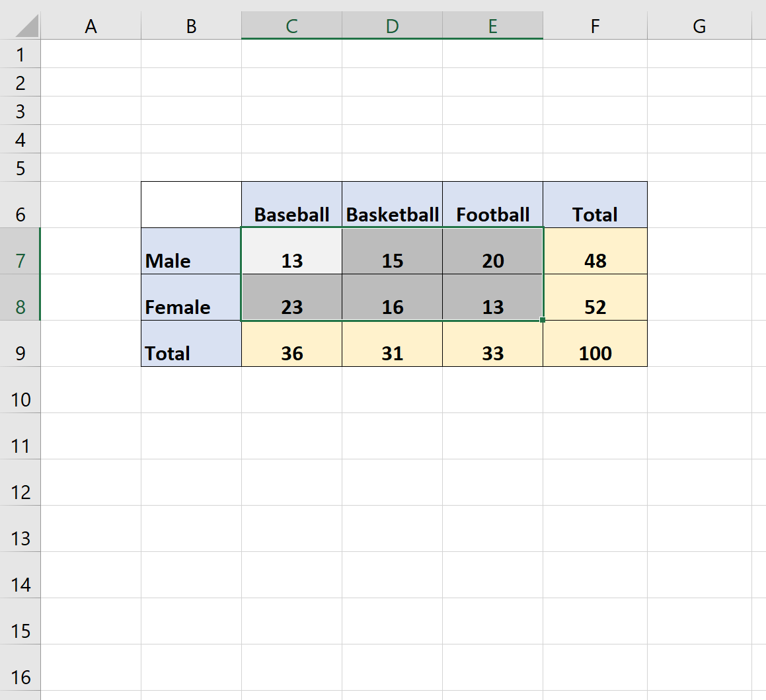
Task: Select column C header
Action: pos(291,26)
